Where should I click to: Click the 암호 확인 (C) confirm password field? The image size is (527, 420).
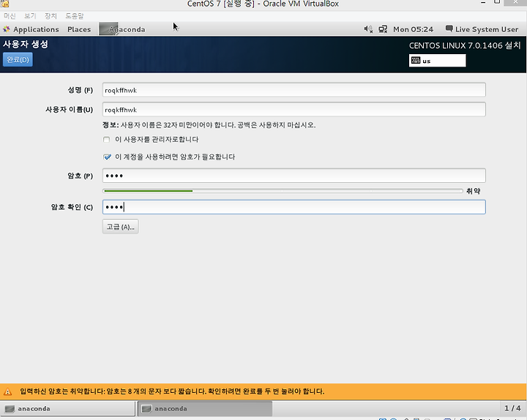[294, 207]
